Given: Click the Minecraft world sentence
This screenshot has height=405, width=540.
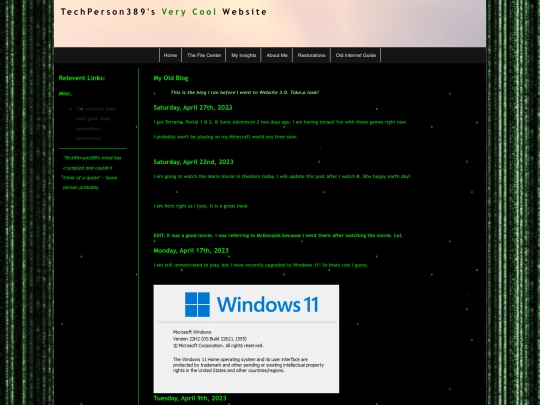Looking at the screenshot, I should click(226, 137).
